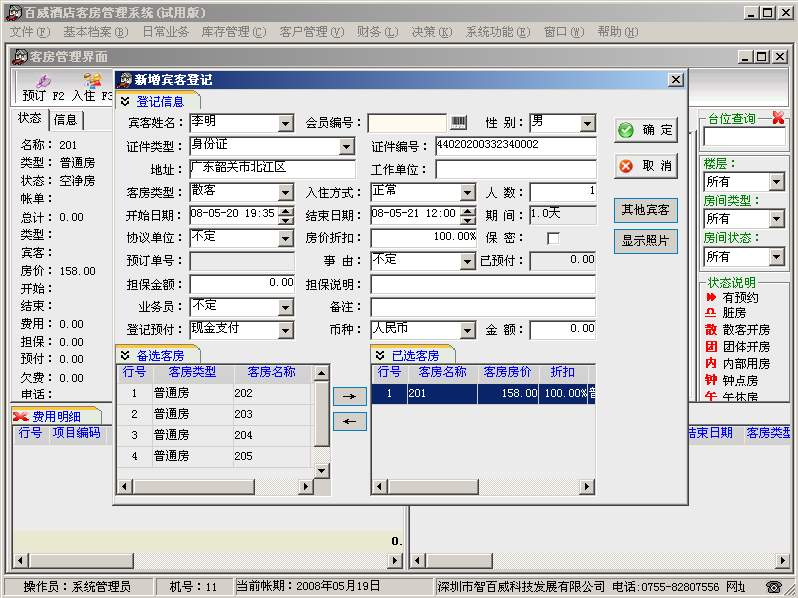The width and height of the screenshot is (798, 598).
Task: Toggle the 保密 confidentiality checkbox
Action: (x=552, y=237)
